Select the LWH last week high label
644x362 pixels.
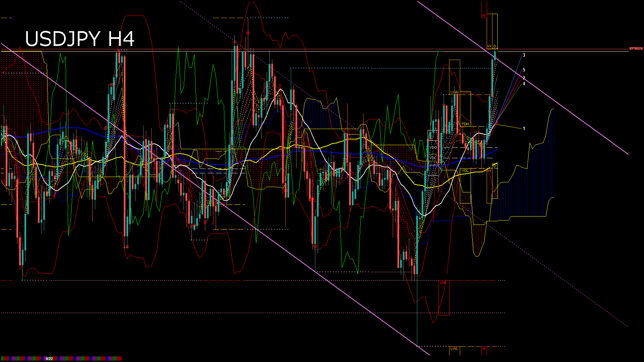click(454, 92)
